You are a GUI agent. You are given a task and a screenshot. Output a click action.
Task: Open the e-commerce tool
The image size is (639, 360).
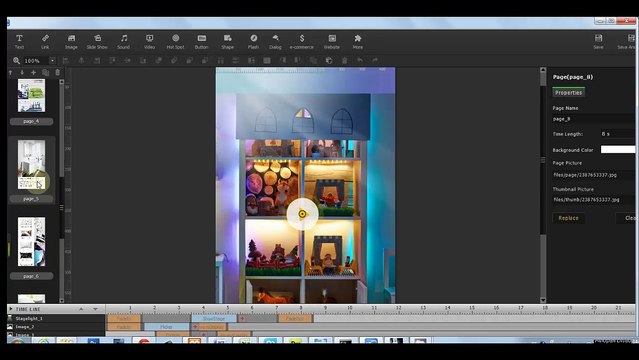[302, 42]
